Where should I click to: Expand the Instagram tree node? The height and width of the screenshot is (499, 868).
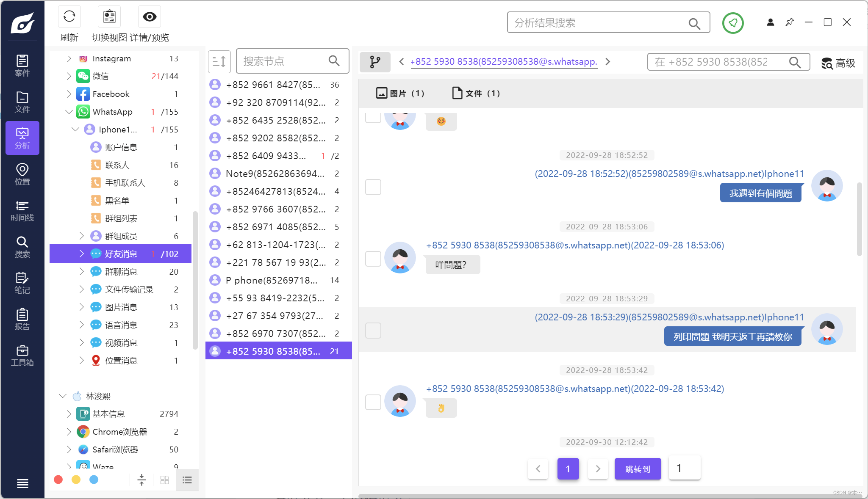69,58
